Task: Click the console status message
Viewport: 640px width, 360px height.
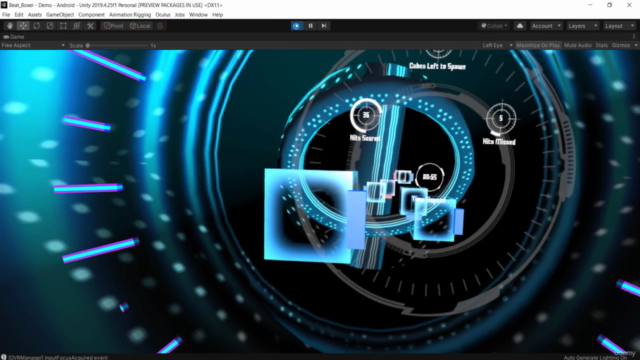Action: coord(58,358)
